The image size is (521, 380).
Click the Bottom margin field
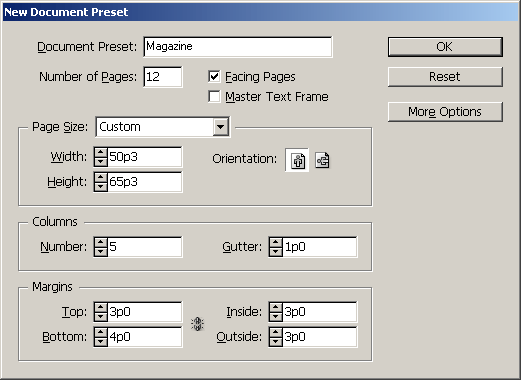[145, 337]
